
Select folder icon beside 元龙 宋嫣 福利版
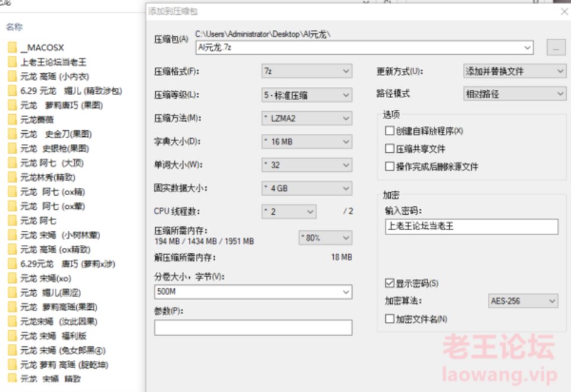coord(12,336)
